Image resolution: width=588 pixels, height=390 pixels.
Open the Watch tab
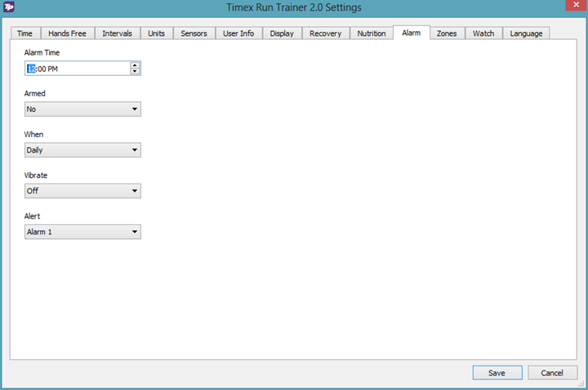[x=483, y=33]
